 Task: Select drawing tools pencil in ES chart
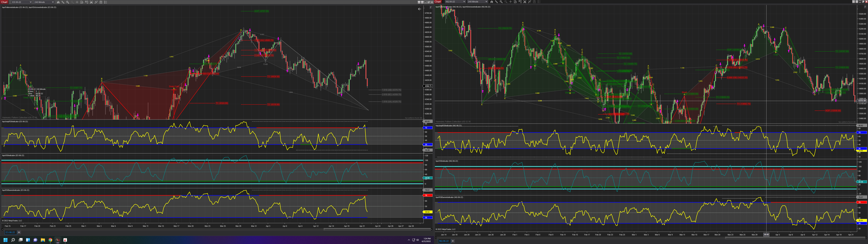[63, 2]
